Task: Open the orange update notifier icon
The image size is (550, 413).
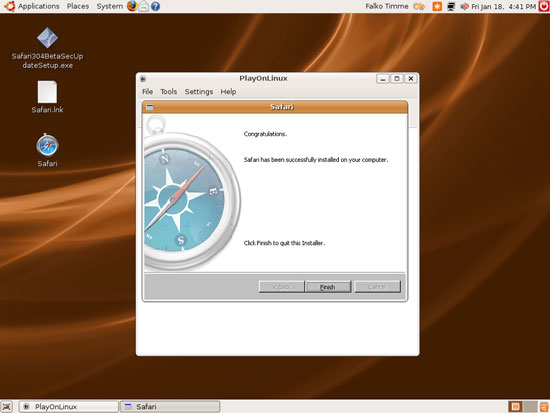Action: [437, 6]
